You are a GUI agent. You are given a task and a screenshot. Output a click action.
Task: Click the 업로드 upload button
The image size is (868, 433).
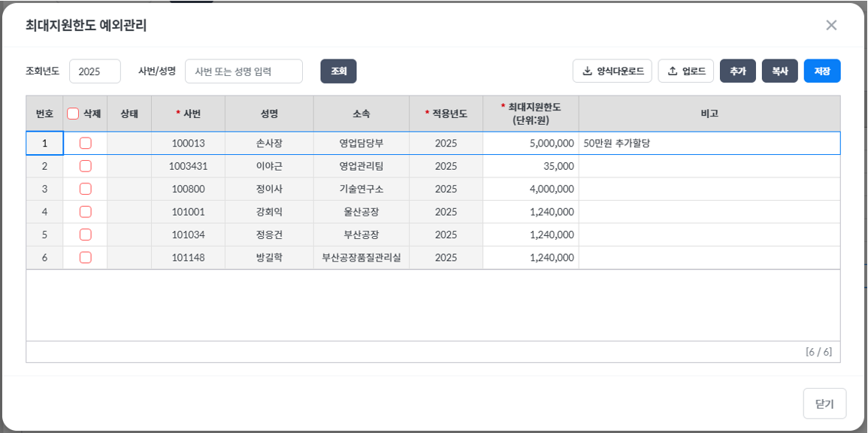(686, 71)
